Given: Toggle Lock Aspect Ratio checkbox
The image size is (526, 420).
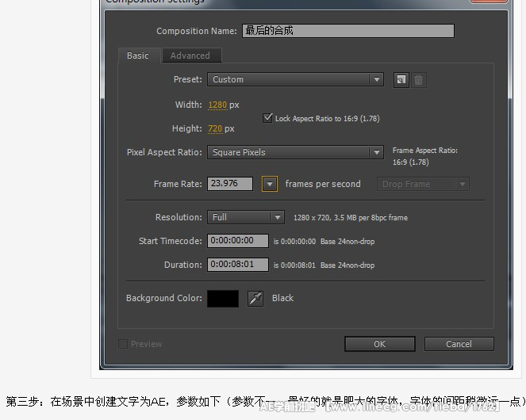Looking at the screenshot, I should [x=267, y=118].
